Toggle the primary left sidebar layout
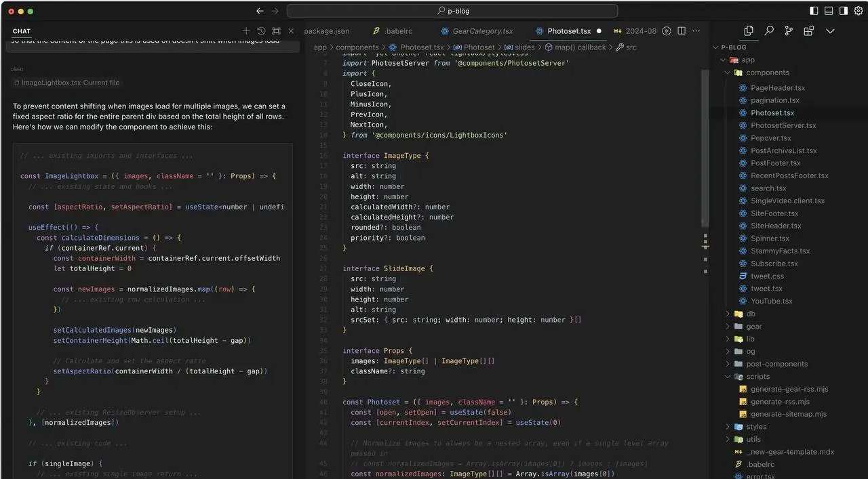 (x=814, y=11)
